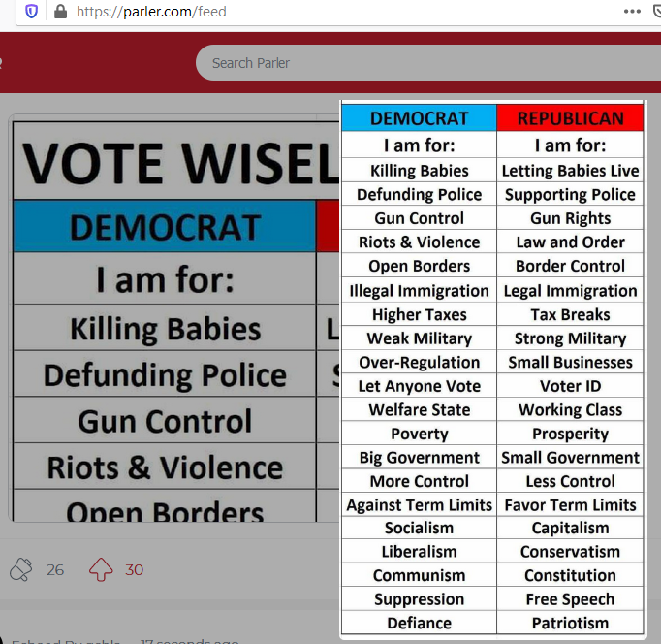The height and width of the screenshot is (644, 661).
Task: Click the large blue DEMOCRAT cell in post image
Action: point(164,227)
